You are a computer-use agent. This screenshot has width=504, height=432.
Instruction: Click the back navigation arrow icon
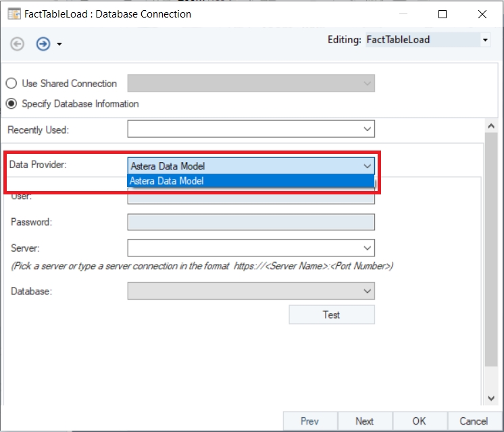pyautogui.click(x=18, y=44)
